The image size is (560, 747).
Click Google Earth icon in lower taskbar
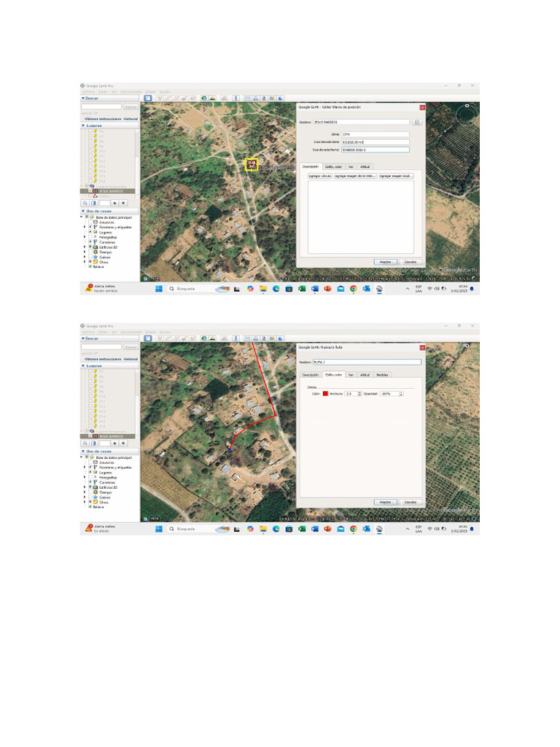coord(379,529)
